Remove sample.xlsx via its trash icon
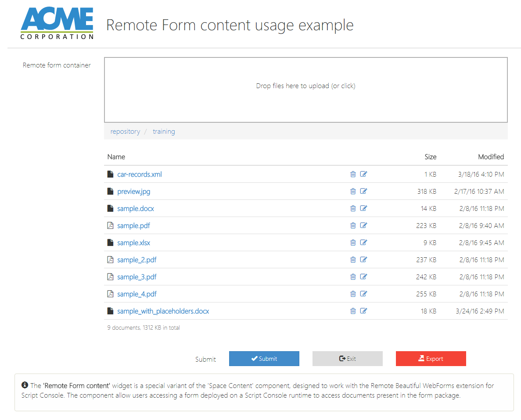Image resolution: width=521 pixels, height=420 pixels. [353, 242]
